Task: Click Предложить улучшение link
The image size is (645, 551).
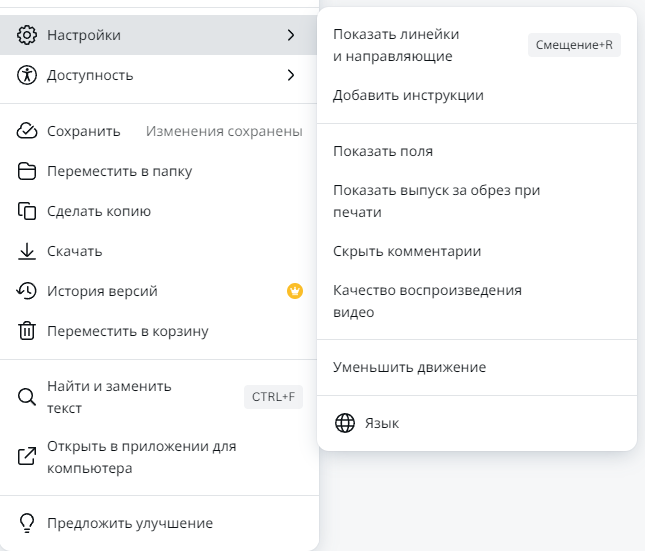Action: coord(129,523)
